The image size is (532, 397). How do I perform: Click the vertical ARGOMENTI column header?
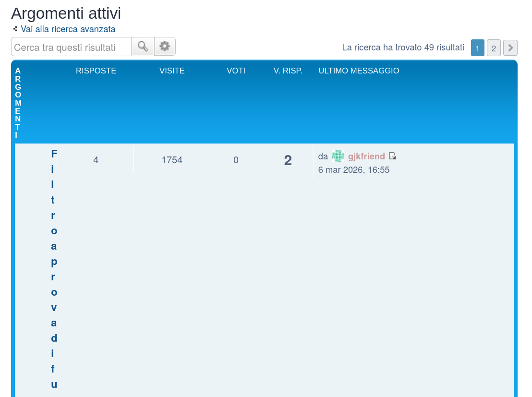pos(18,103)
